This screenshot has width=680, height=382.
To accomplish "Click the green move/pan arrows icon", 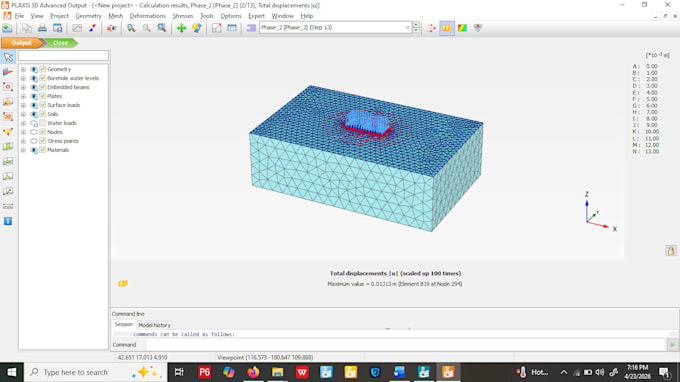I will 181,28.
